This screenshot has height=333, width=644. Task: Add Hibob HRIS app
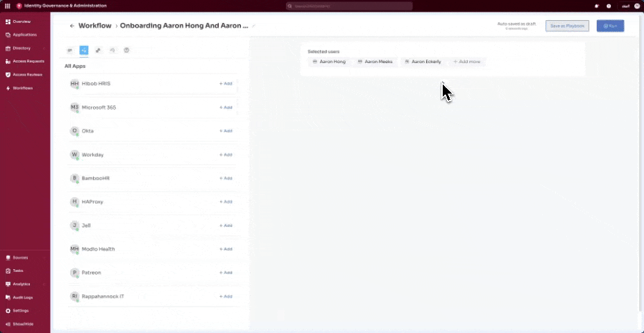coord(226,84)
